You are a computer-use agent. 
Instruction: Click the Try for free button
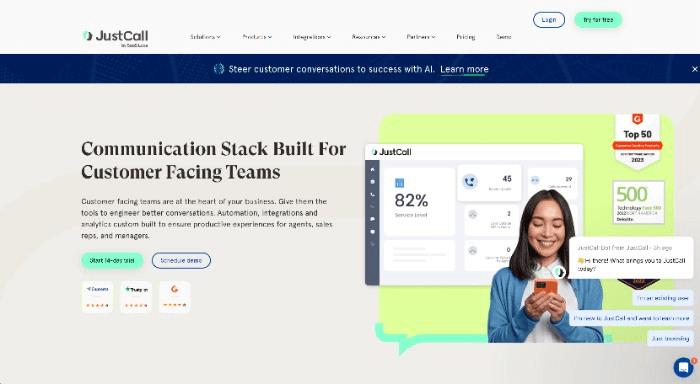coord(598,20)
